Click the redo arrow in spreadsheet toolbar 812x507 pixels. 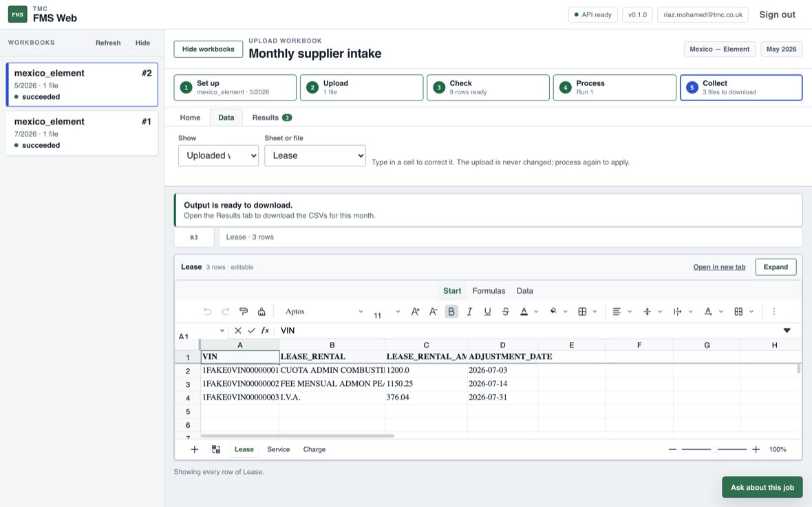pos(225,311)
